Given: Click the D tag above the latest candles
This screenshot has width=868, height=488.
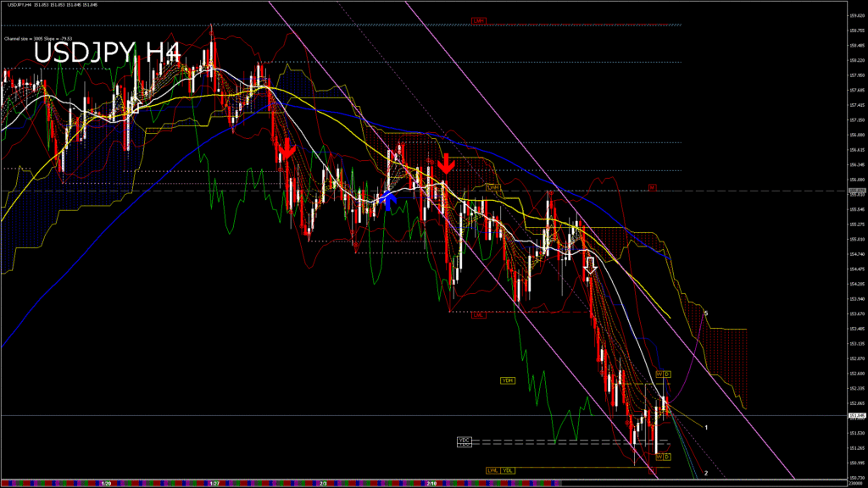Looking at the screenshot, I should click(x=667, y=374).
